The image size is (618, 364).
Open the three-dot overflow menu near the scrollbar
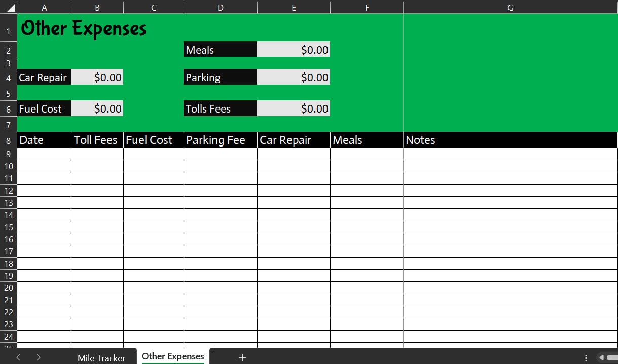[x=586, y=357]
